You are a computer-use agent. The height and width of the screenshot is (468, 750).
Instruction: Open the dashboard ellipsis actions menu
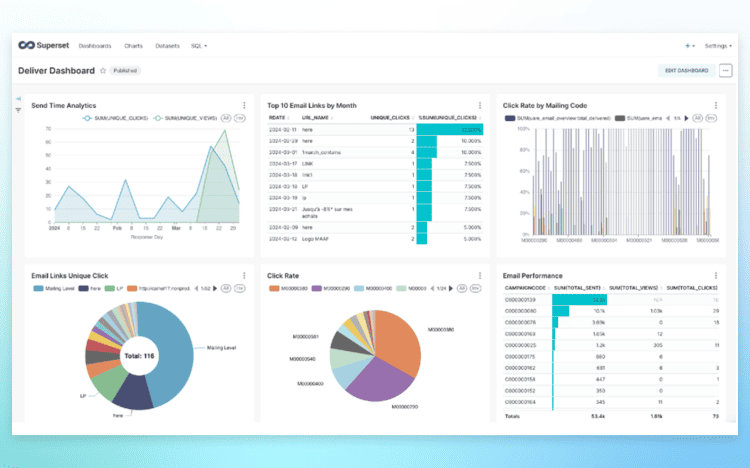[726, 71]
